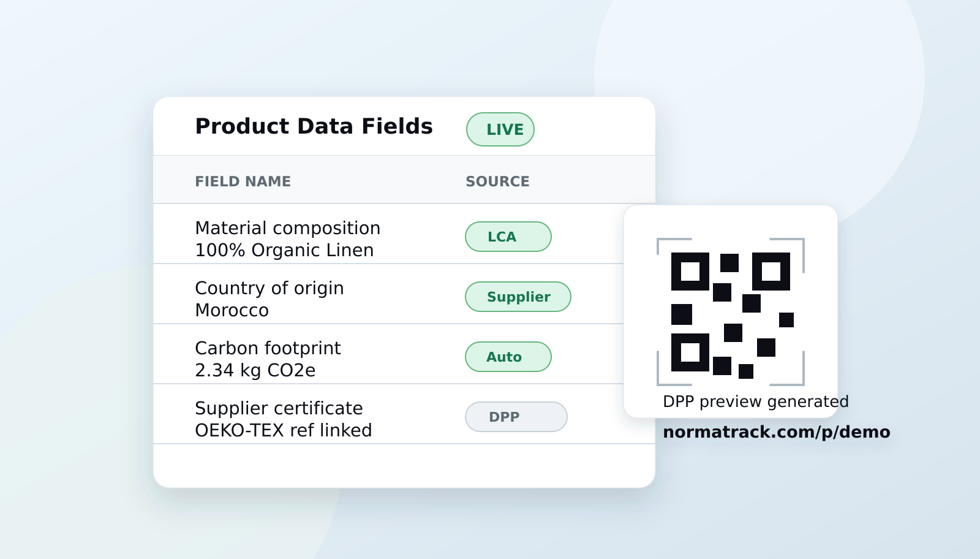Viewport: 980px width, 559px height.
Task: Click the SOURCE column header
Action: click(497, 181)
